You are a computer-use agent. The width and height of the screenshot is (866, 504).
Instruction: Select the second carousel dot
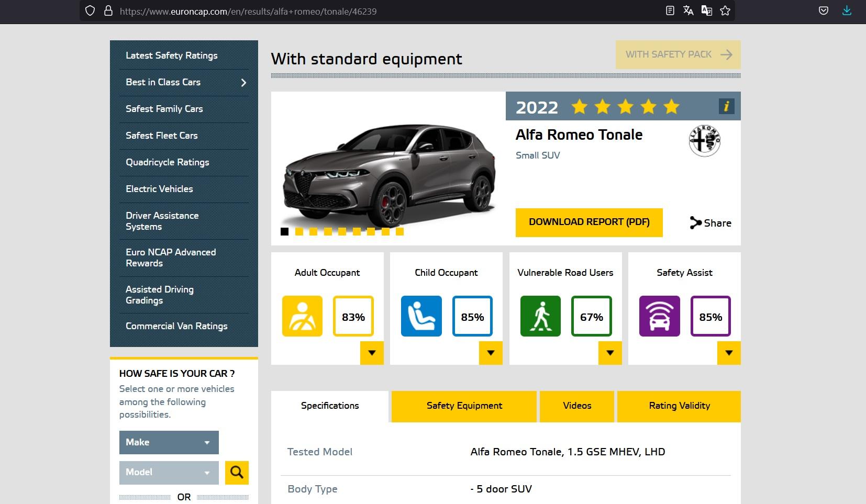point(299,231)
